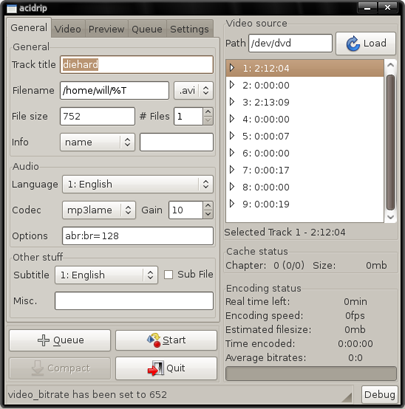Click the Start encoding button

click(x=166, y=340)
